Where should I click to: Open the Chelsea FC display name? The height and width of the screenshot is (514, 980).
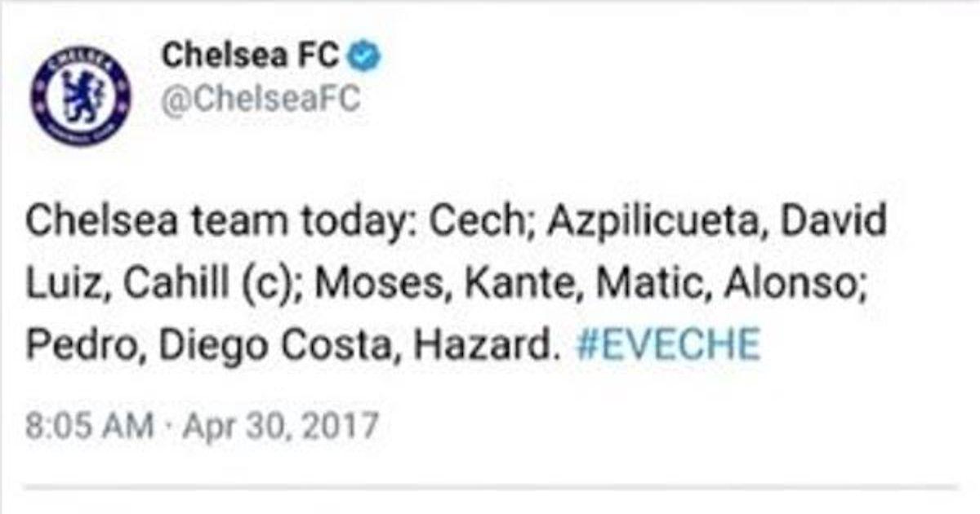[x=250, y=57]
